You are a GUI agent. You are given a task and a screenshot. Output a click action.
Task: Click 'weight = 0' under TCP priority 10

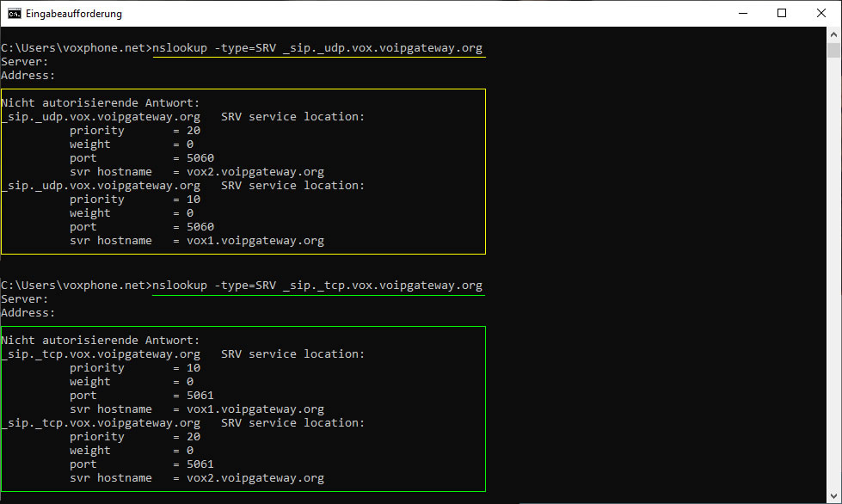click(x=132, y=381)
